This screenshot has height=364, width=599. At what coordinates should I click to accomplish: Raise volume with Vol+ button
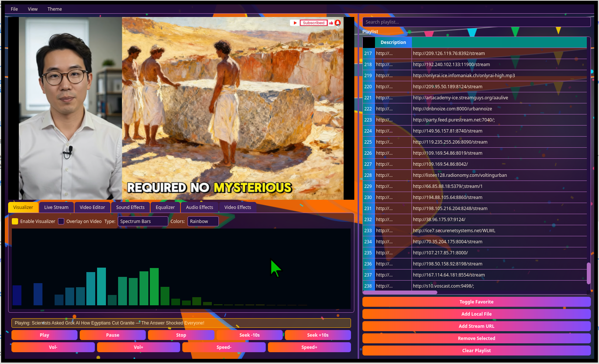click(138, 347)
